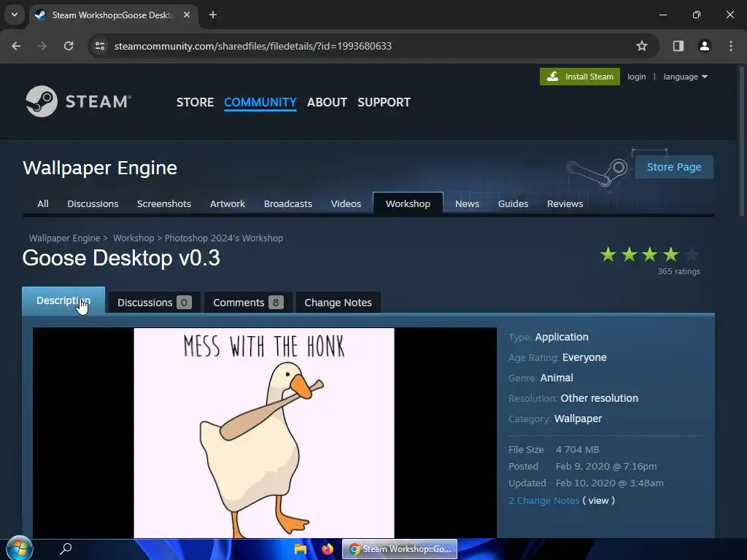This screenshot has height=560, width=747.
Task: Click the Steam logo
Action: tap(79, 101)
